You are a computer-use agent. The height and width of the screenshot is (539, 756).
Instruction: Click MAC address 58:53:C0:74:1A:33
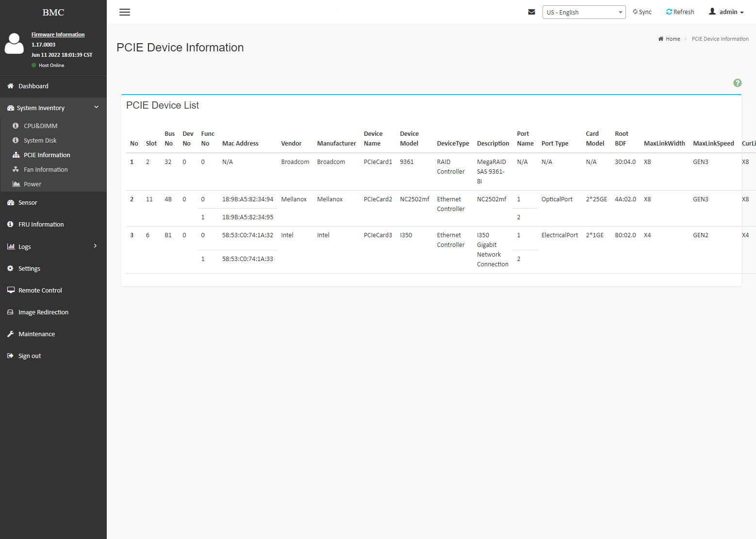click(x=247, y=259)
